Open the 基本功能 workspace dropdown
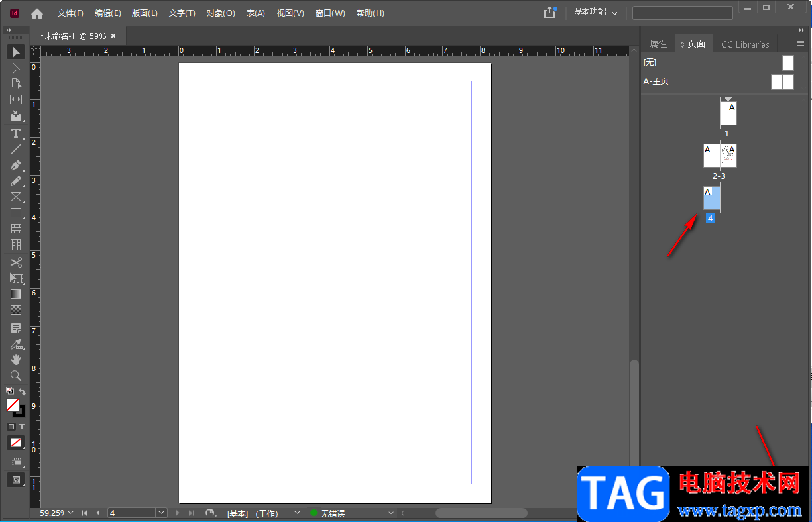 (595, 13)
